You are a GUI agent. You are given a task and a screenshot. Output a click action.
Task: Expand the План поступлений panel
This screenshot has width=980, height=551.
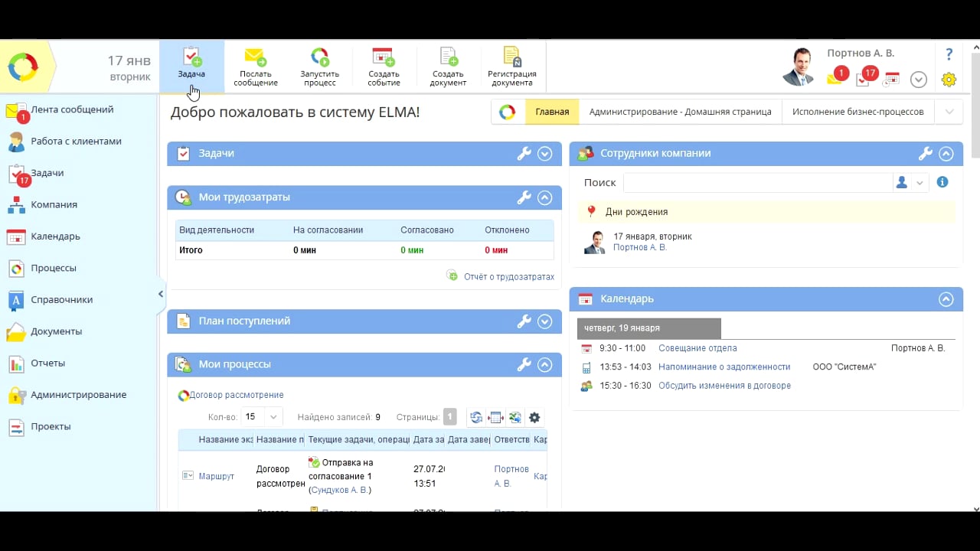545,321
